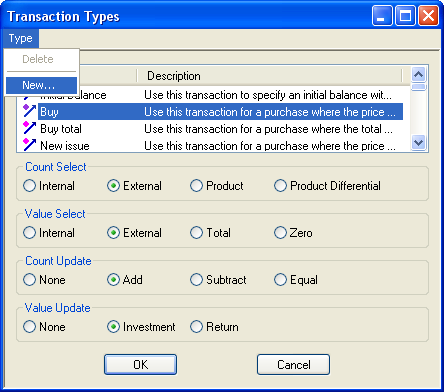This screenshot has width=444, height=392.
Task: Maximize the Transaction Types window
Action: (405, 16)
